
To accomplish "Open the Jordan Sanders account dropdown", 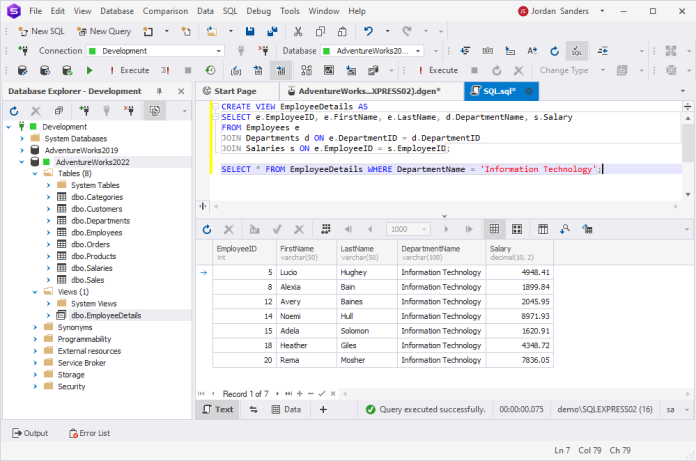I will [x=602, y=11].
